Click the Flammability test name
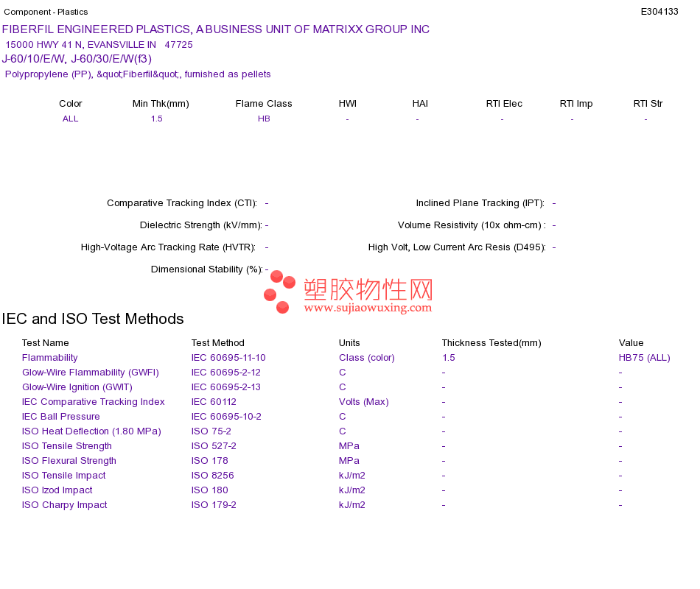700x589 pixels. [49, 358]
